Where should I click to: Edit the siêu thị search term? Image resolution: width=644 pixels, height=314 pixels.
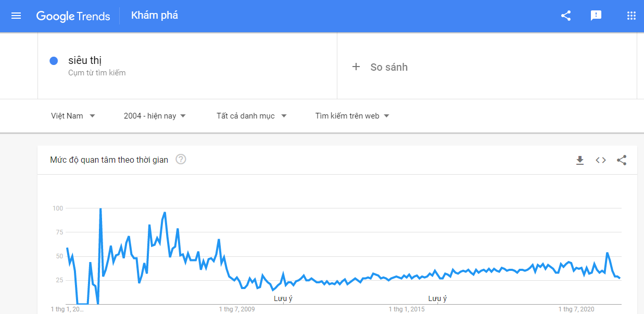[x=84, y=60]
